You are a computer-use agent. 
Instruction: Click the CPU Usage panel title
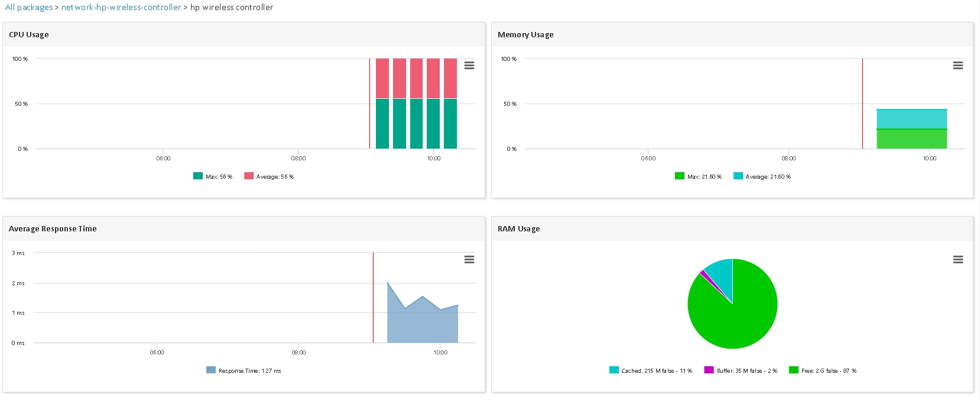click(x=29, y=34)
